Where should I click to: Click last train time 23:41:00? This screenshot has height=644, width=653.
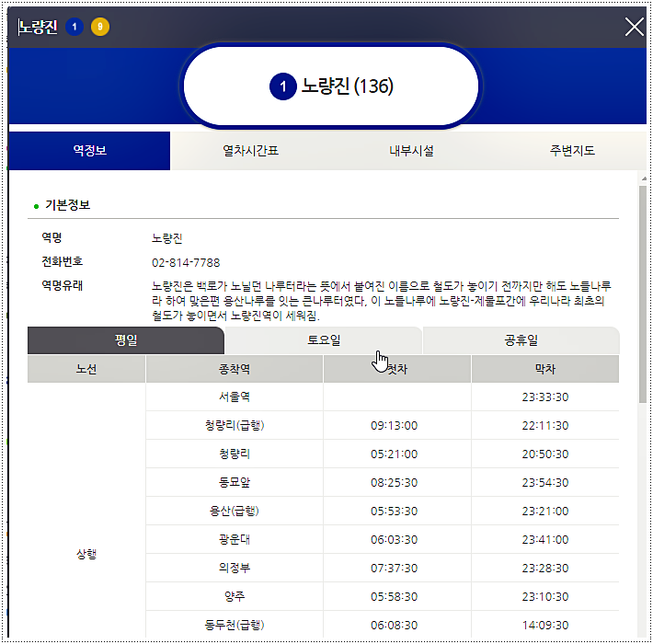(545, 540)
